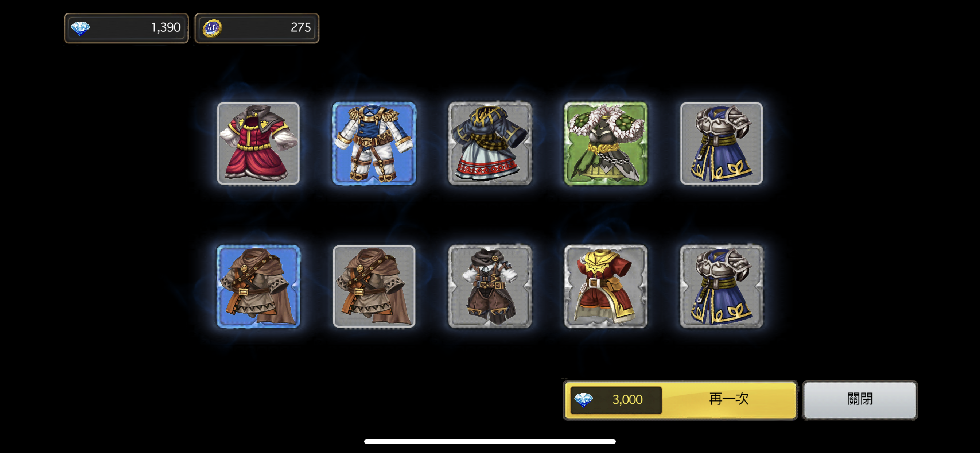Viewport: 980px width, 453px height.
Task: Tap the blue diamond gem icon at top
Action: point(80,28)
